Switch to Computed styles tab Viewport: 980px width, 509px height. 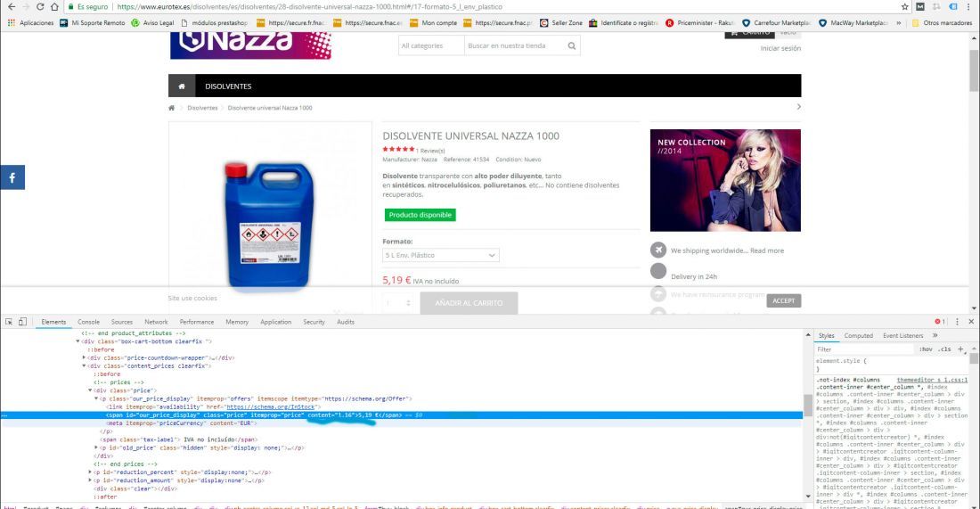coord(858,336)
